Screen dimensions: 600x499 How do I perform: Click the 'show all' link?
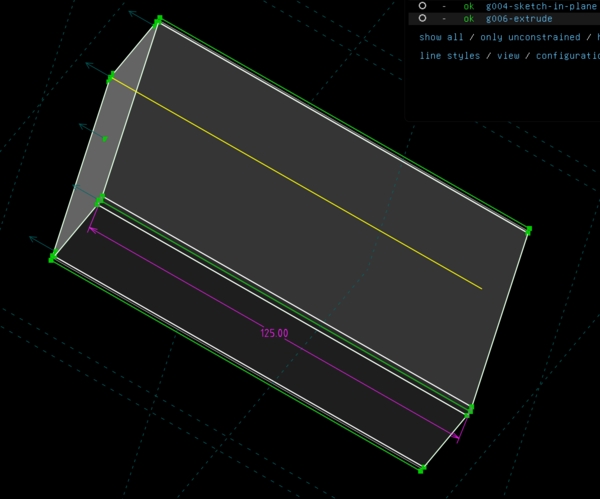pos(441,37)
